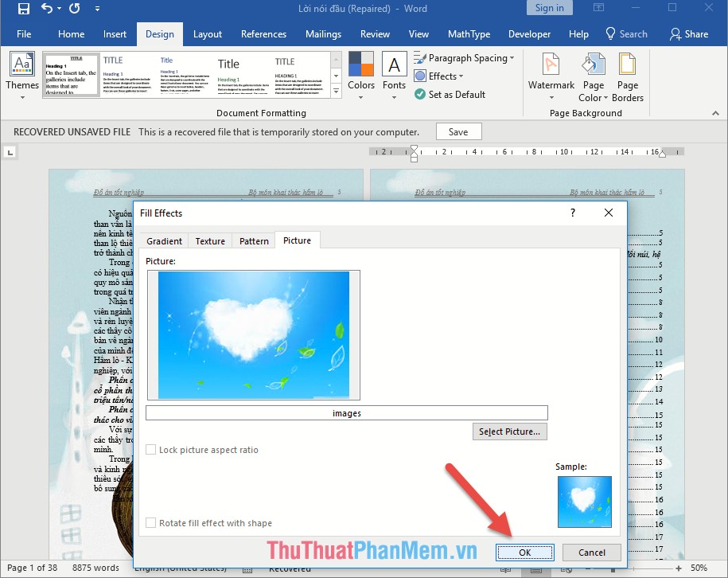The width and height of the screenshot is (728, 578).
Task: Open the Paragraph Spacing dropdown
Action: 465,58
